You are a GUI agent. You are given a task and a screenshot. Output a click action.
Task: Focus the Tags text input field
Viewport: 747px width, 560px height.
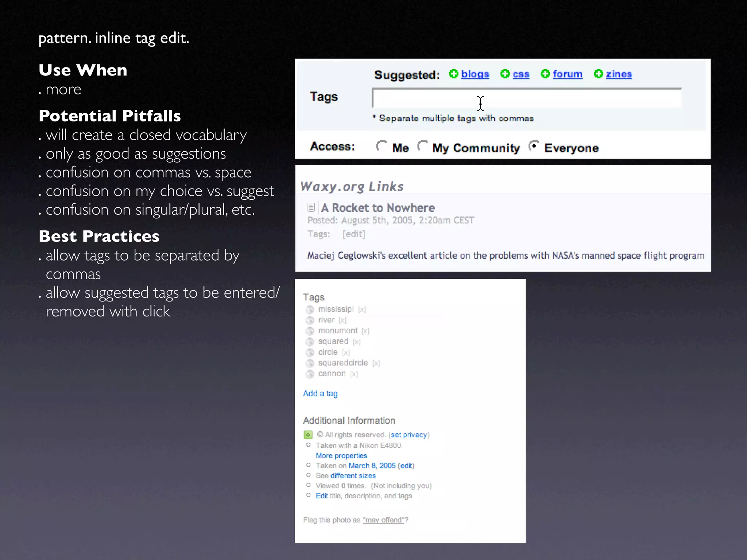[526, 98]
